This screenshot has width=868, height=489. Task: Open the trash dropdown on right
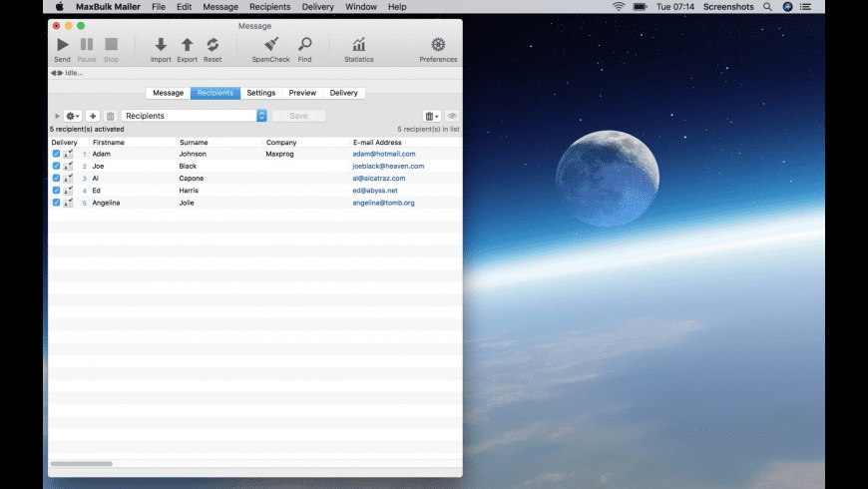point(431,116)
